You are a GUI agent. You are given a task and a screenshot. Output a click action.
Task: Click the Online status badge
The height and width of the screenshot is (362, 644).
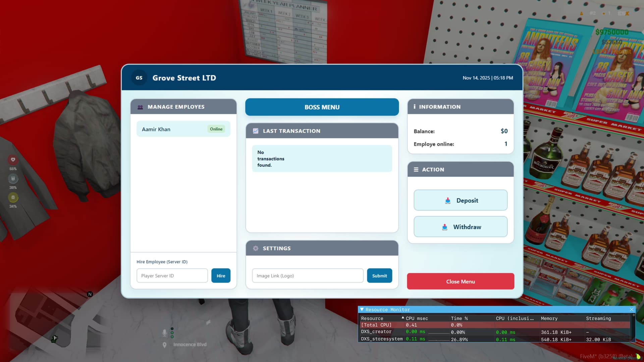tap(216, 129)
